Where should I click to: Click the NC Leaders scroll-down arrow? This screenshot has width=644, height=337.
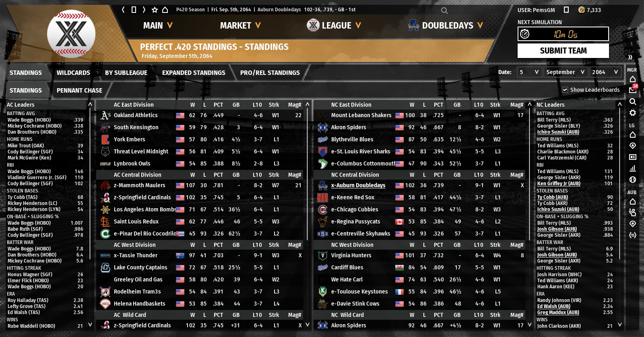(x=620, y=325)
